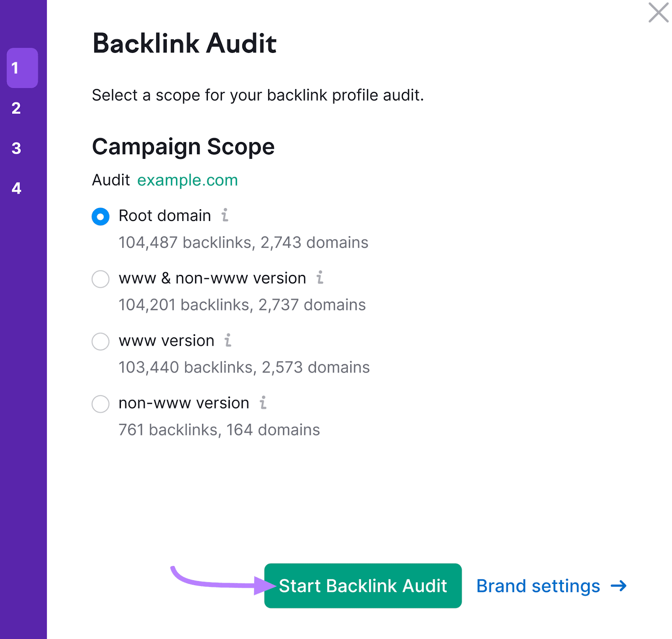Viewport: 672px width, 639px height.
Task: Open the Root domain info tooltip
Action: click(x=226, y=216)
